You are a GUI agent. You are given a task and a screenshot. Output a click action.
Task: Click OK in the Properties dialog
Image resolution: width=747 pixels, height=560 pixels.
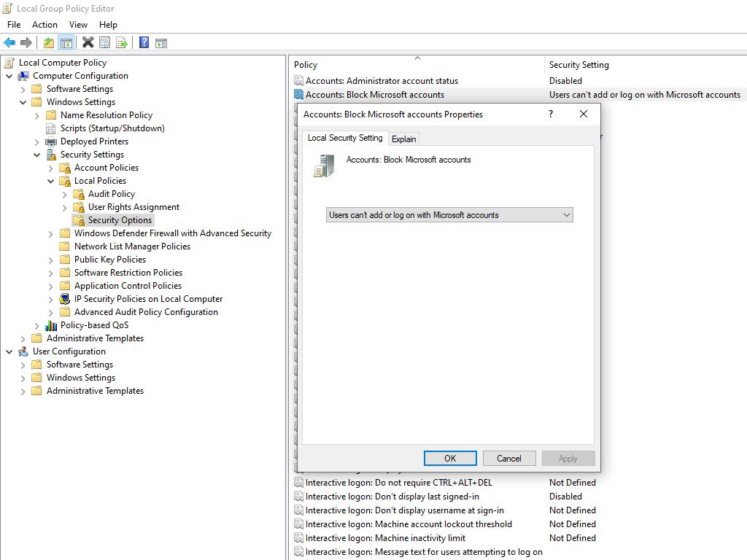pos(450,458)
